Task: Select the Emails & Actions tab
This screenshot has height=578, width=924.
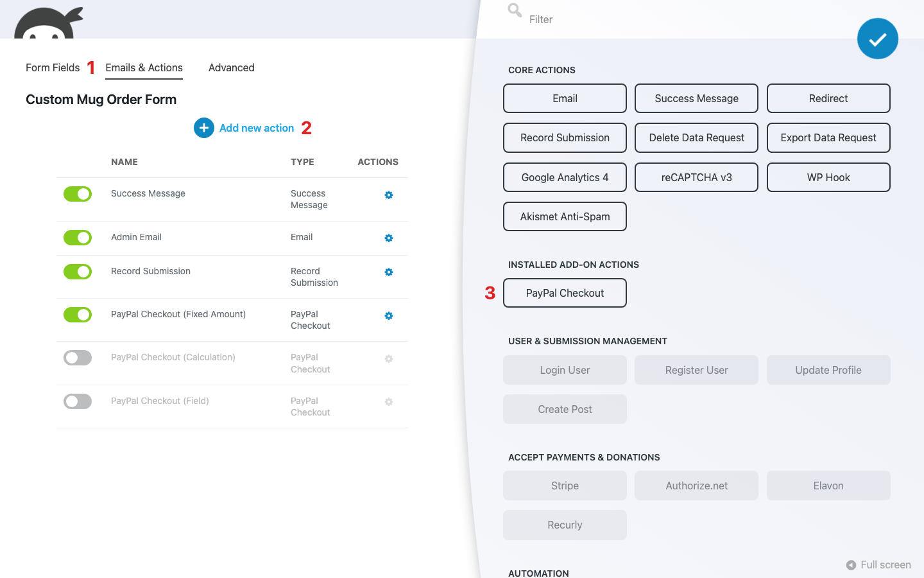Action: pos(144,67)
